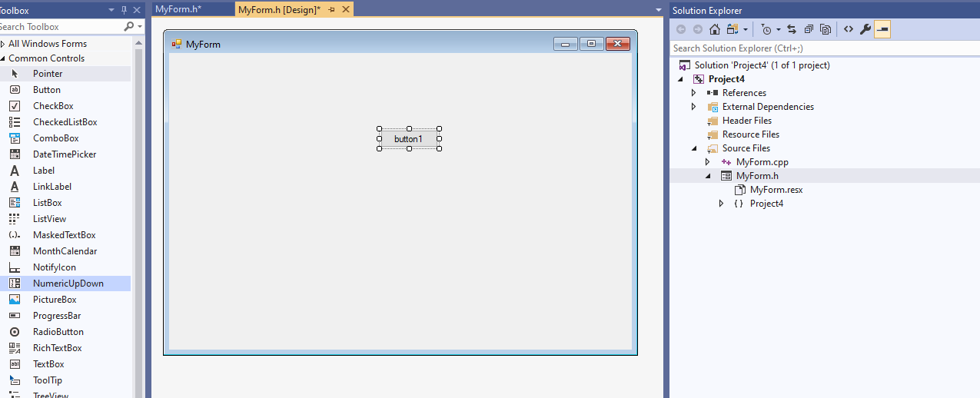
Task: Toggle auto-hide pin on Toolbox panel
Action: click(125, 10)
